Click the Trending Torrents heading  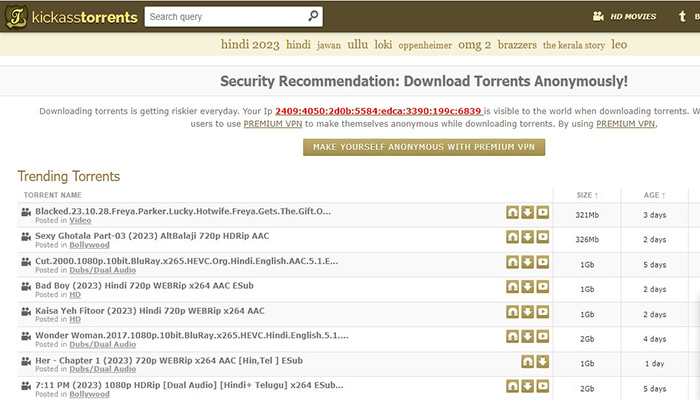click(x=69, y=176)
